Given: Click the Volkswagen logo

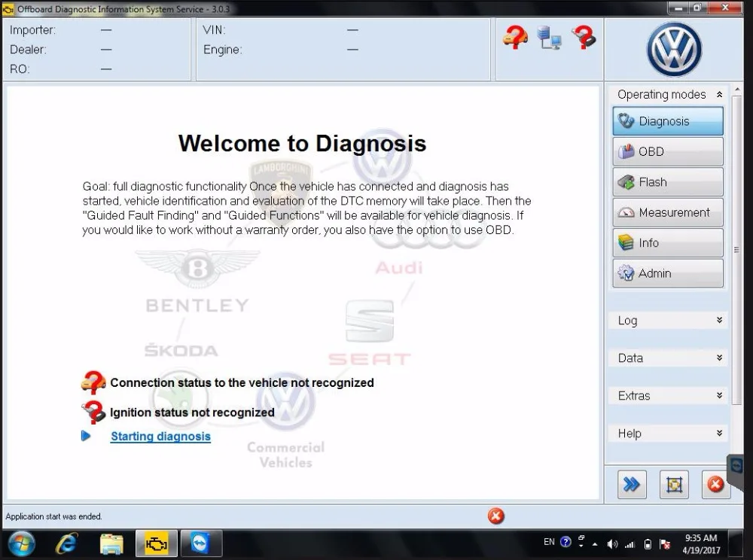Looking at the screenshot, I should tap(674, 50).
